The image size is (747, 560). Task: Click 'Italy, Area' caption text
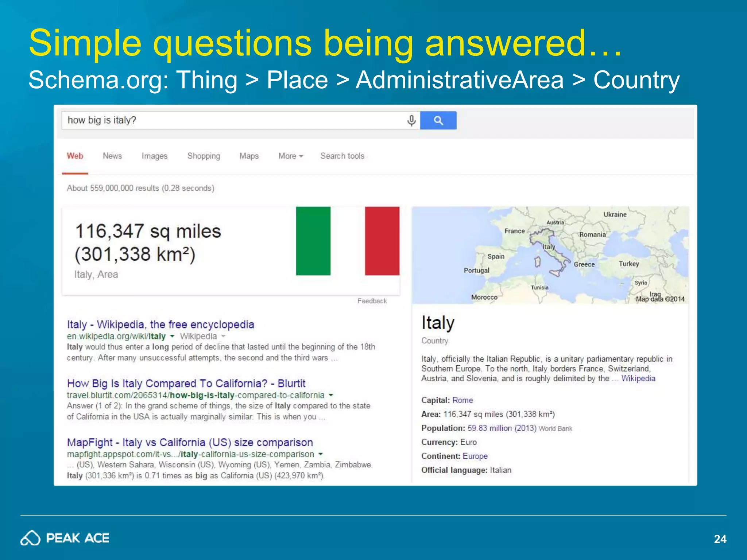[96, 275]
